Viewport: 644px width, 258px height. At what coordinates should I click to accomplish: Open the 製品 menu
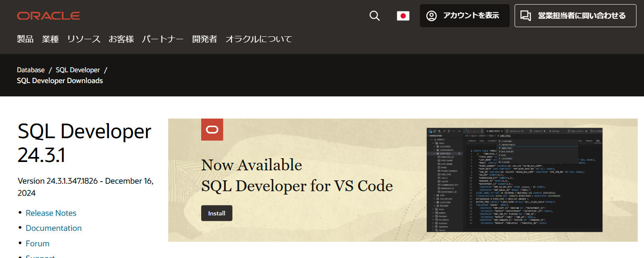pyautogui.click(x=25, y=39)
